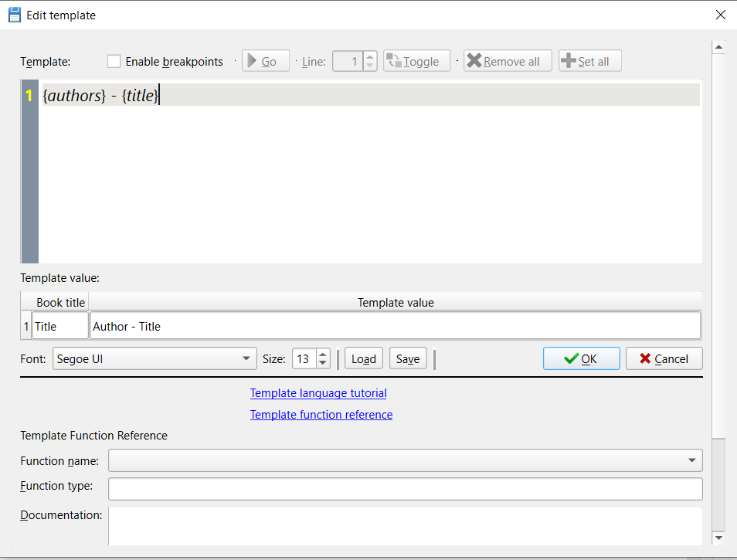This screenshot has height=560, width=737.
Task: Decrease font size with down arrow
Action: [323, 364]
